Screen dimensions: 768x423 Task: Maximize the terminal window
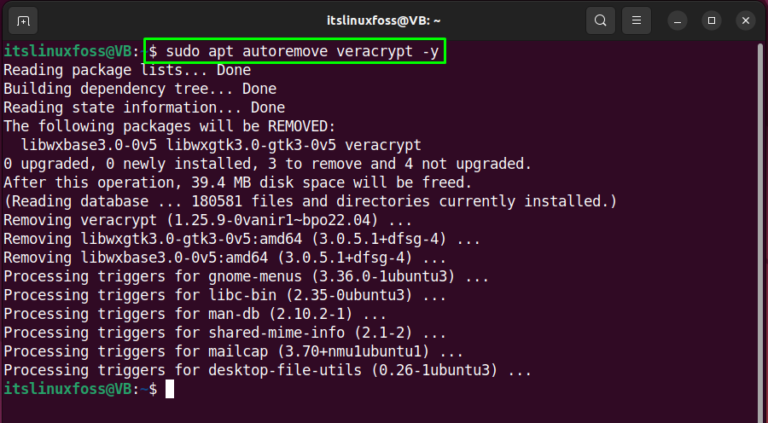711,21
